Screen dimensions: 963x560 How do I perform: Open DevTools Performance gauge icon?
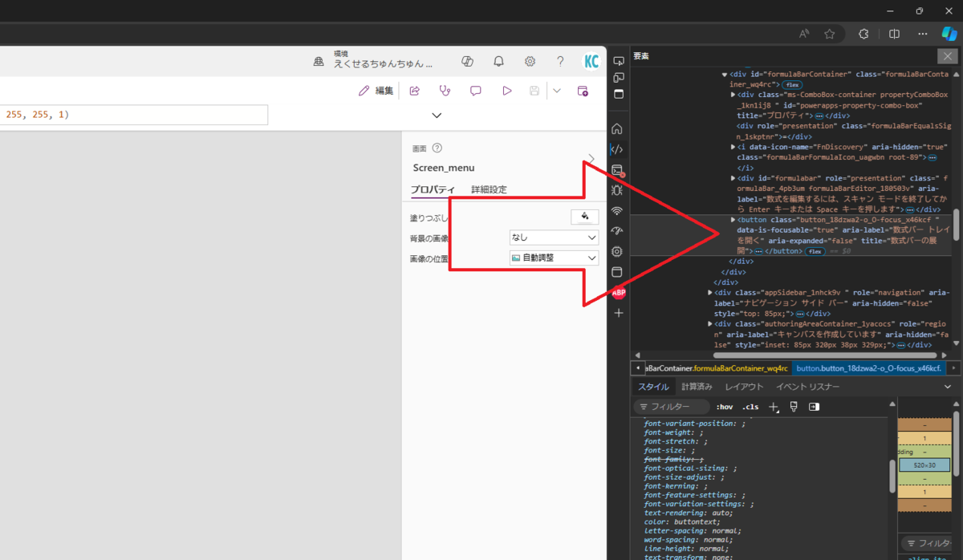pyautogui.click(x=617, y=231)
